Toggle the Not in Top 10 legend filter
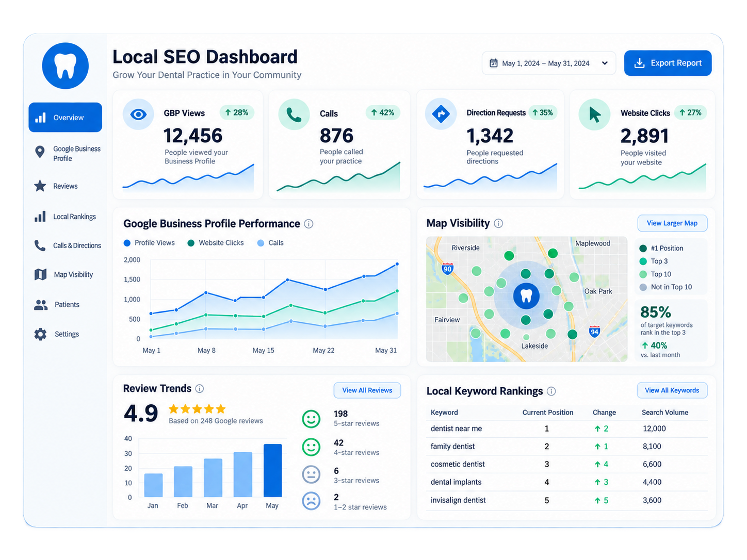The width and height of the screenshot is (747, 560). pos(666,287)
